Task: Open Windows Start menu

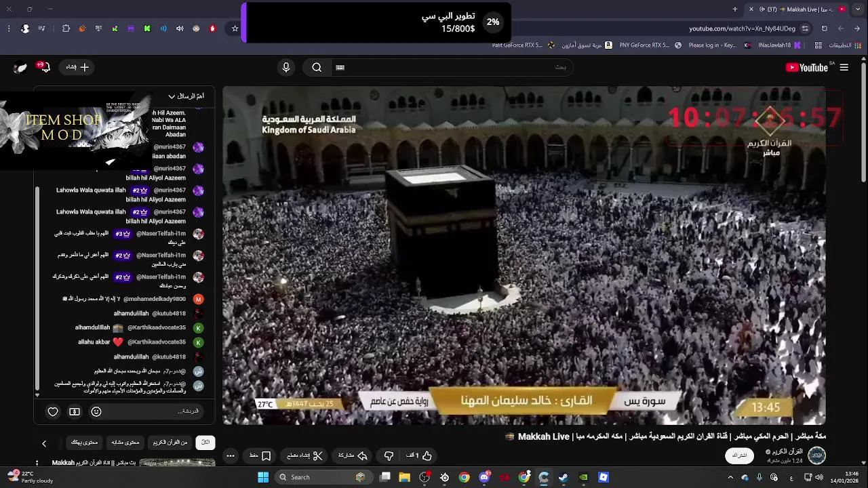Action: point(263,477)
